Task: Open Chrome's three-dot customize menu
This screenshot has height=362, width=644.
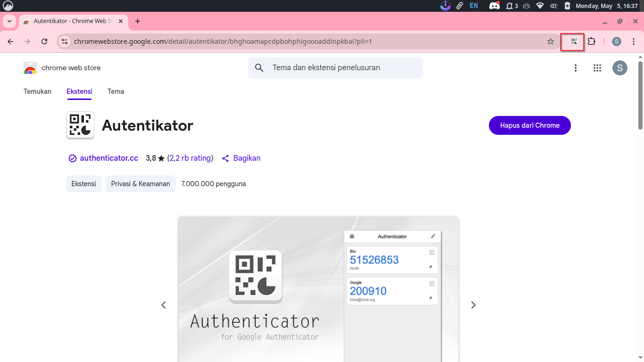Action: pos(634,41)
